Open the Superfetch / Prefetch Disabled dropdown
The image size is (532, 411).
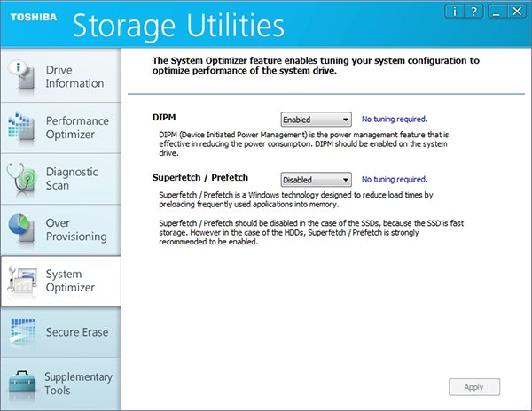[317, 180]
